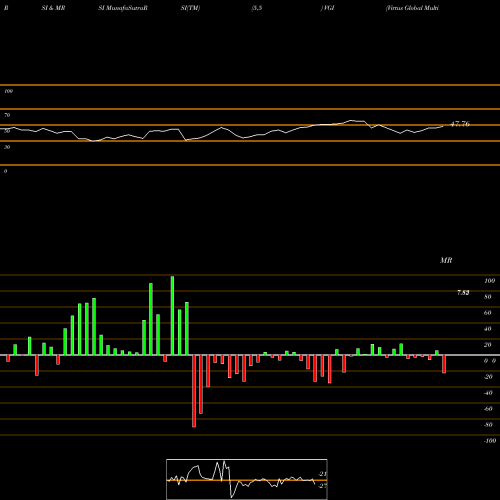Click the 80 label on MR axis
The image size is (500, 500).
click(x=488, y=297)
